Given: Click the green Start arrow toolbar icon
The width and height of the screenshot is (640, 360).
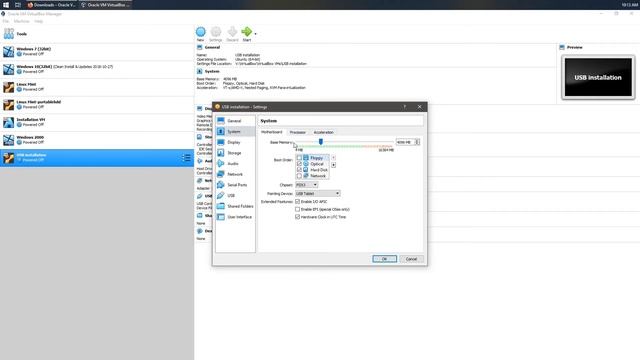Looking at the screenshot, I should tap(247, 34).
